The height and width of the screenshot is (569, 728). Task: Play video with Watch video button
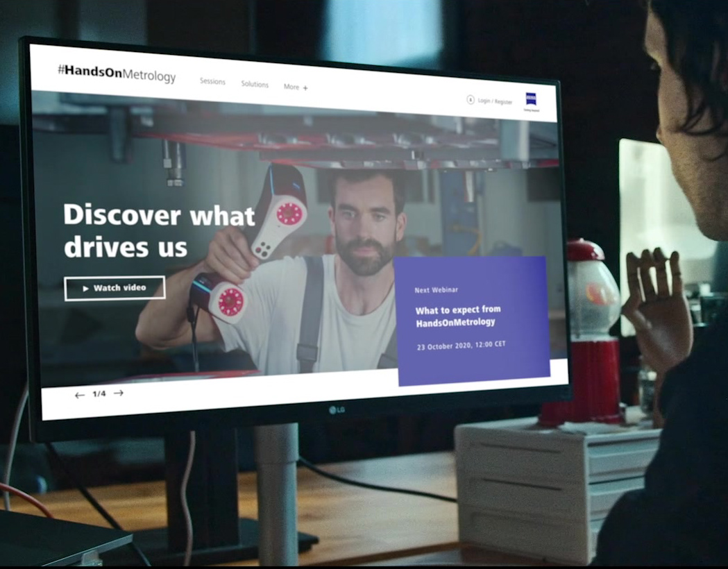115,288
